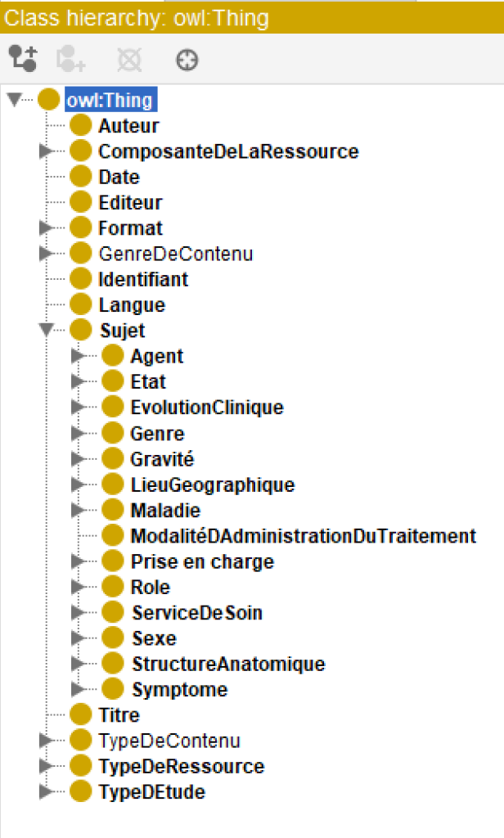Click the class icon beside Langue
504x838 pixels.
pyautogui.click(x=80, y=304)
